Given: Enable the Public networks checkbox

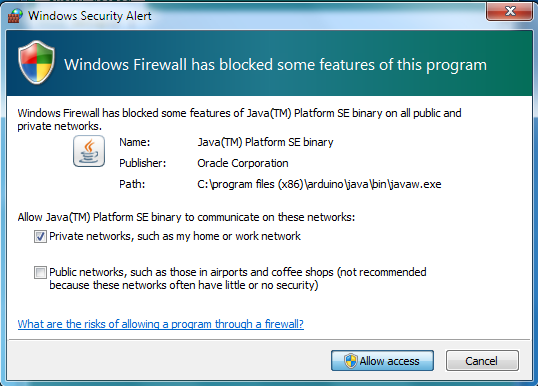Looking at the screenshot, I should click(40, 273).
